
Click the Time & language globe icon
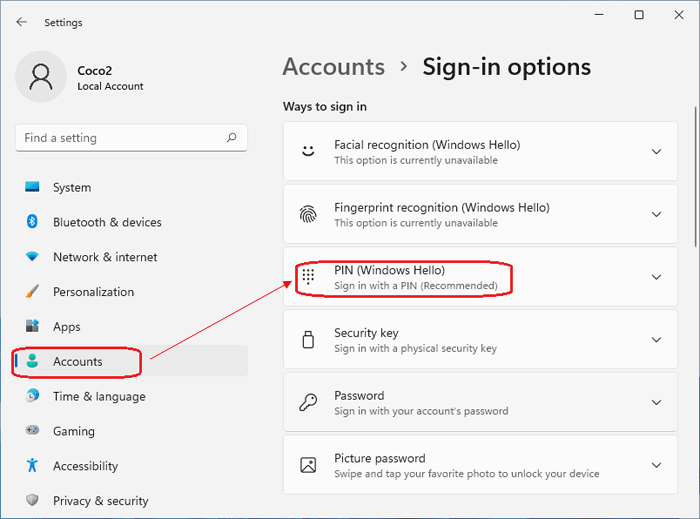coord(32,395)
